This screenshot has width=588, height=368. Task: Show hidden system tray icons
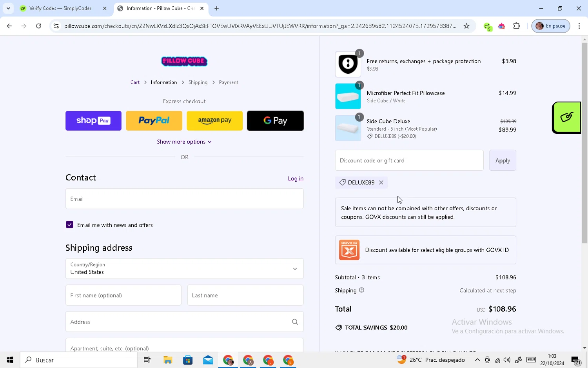pos(477,360)
